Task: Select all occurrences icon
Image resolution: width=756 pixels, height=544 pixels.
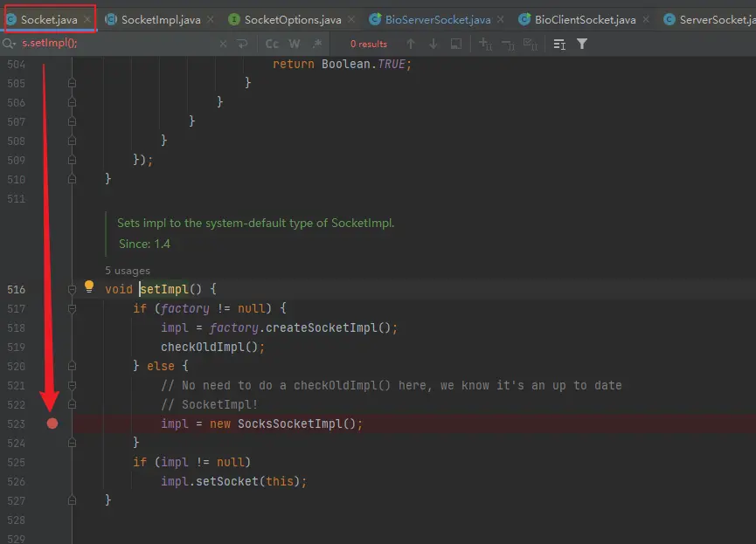Action: click(531, 45)
